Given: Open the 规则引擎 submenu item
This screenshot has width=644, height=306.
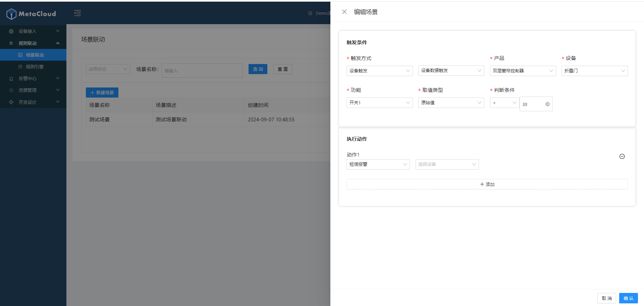Looking at the screenshot, I should click(x=33, y=67).
